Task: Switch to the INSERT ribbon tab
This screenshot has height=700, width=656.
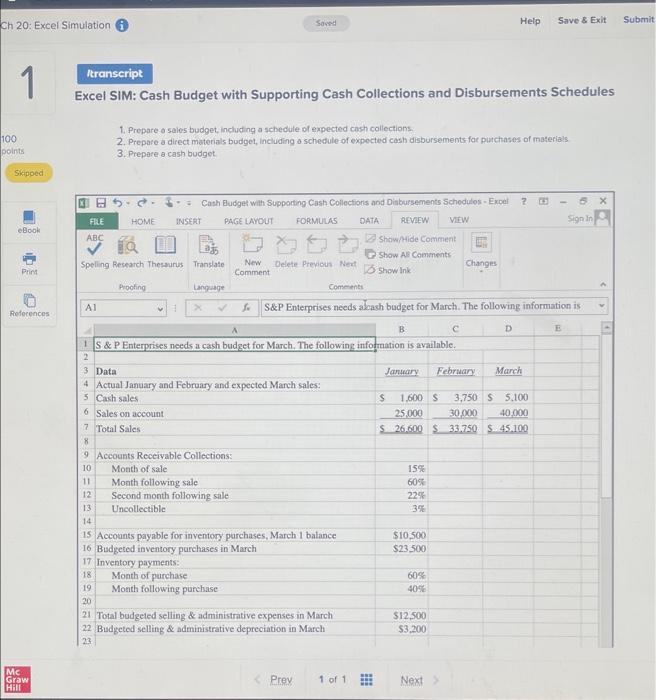Action: 188,221
